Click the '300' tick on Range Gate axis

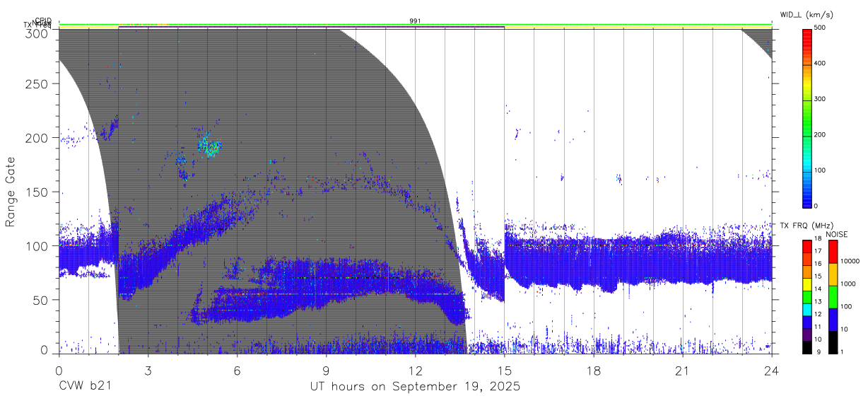click(37, 33)
